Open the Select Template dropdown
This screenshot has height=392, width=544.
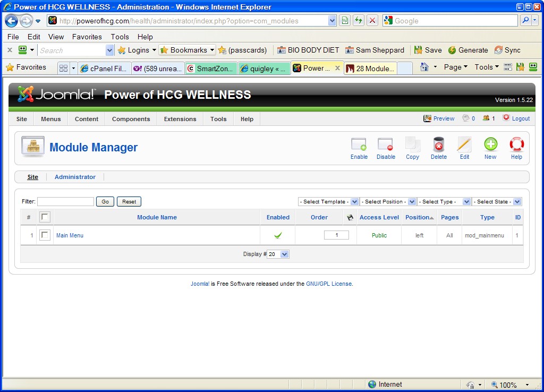point(328,201)
